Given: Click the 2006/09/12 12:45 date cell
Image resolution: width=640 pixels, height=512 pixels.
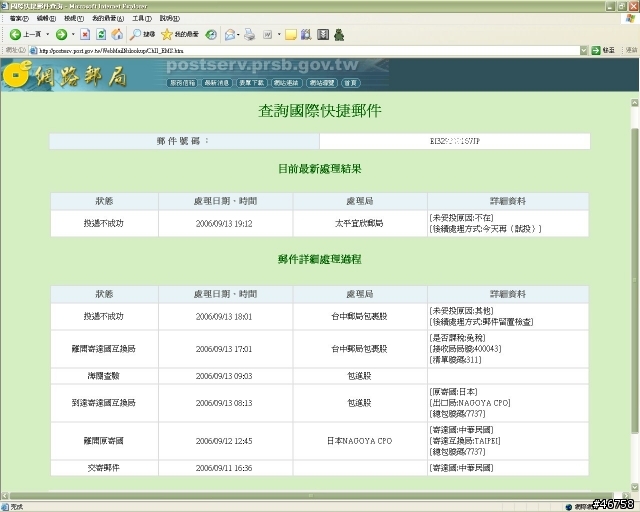Looking at the screenshot, I should click(224, 441).
